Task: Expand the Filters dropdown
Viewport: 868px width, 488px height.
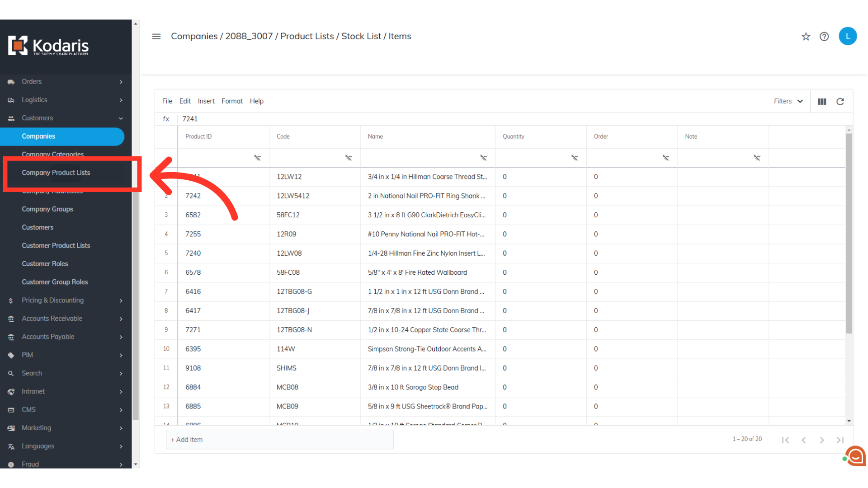Action: coord(788,101)
